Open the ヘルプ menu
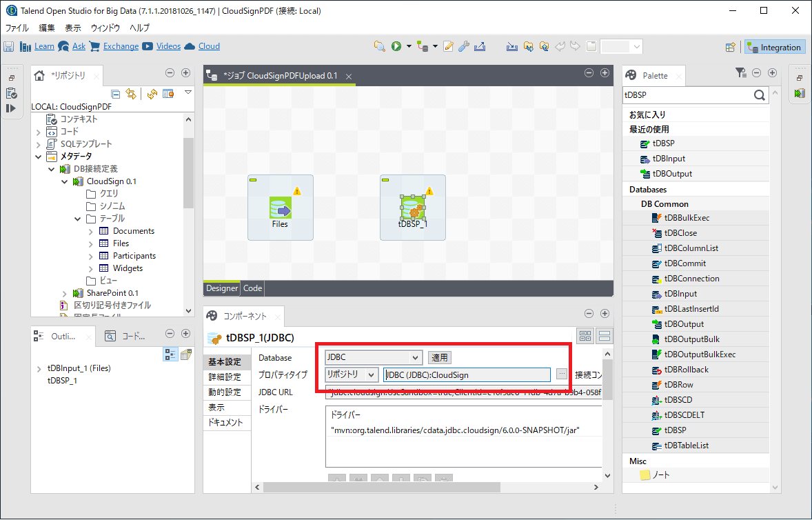Screen dimensions: 812x520 pyautogui.click(x=139, y=28)
